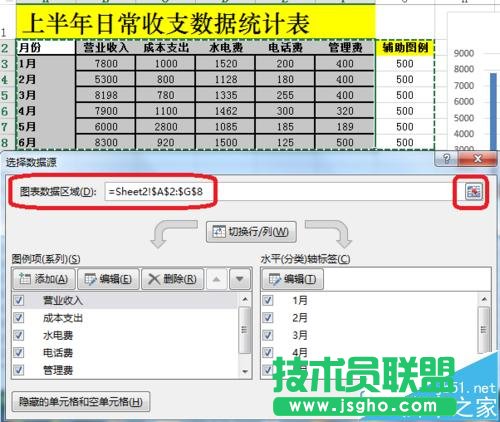Click the 1月 row label cell

coord(46,63)
